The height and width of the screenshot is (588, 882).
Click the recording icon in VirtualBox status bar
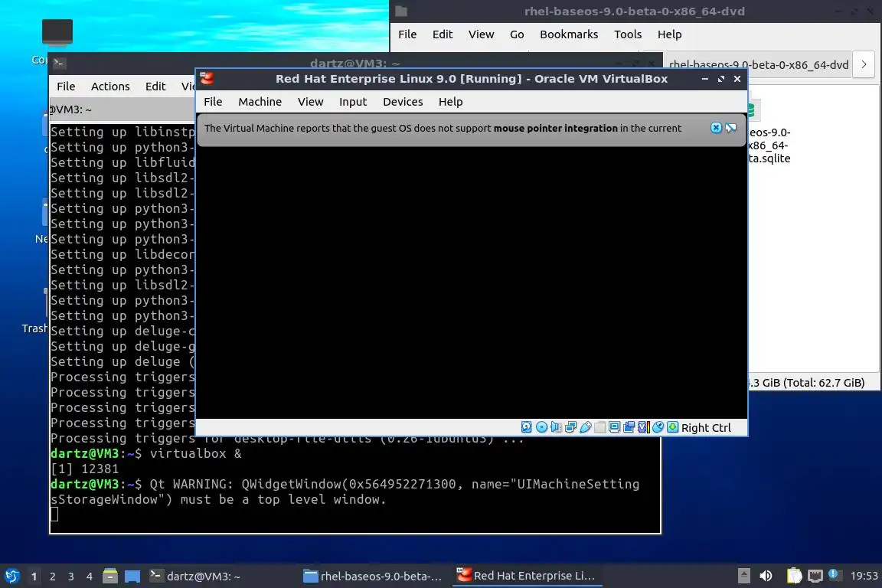coord(629,427)
